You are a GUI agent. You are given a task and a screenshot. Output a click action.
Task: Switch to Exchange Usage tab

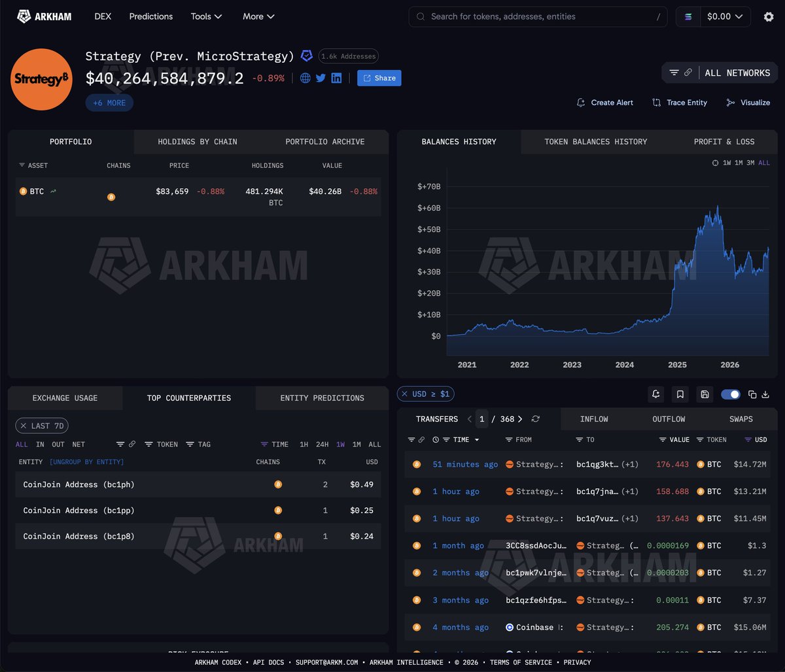pyautogui.click(x=65, y=398)
